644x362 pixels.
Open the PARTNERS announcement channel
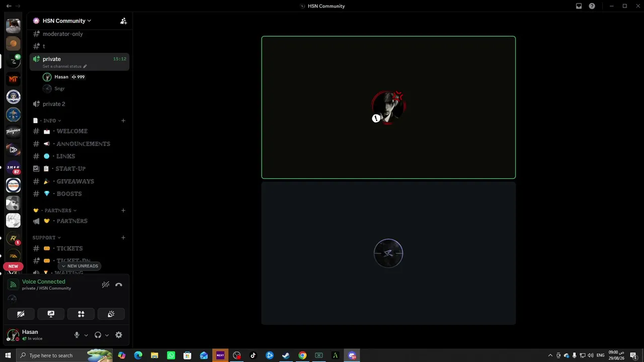click(x=79, y=221)
